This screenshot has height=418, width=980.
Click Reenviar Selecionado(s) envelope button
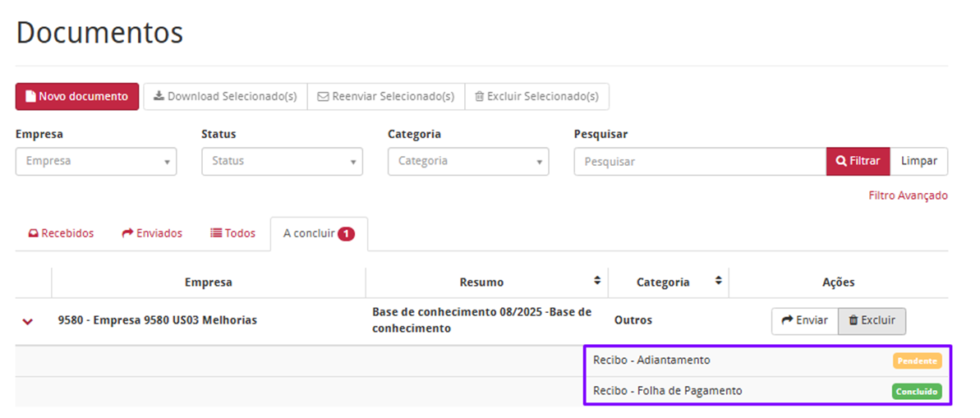pyautogui.click(x=386, y=96)
